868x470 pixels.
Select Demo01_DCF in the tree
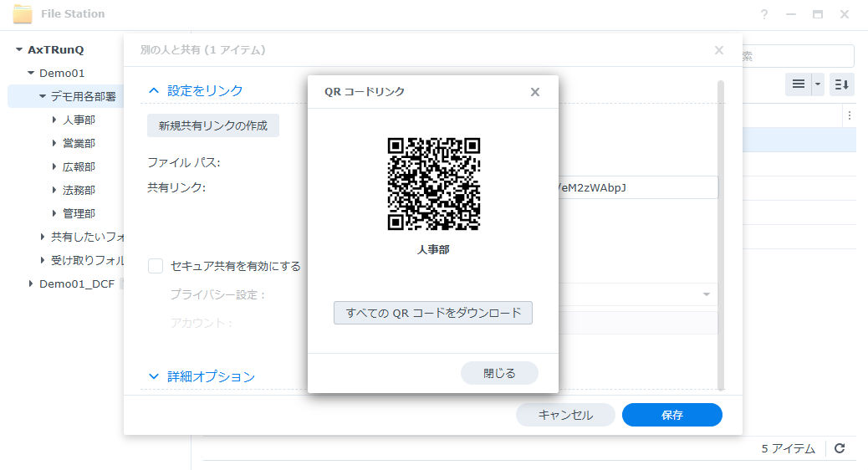[x=77, y=284]
